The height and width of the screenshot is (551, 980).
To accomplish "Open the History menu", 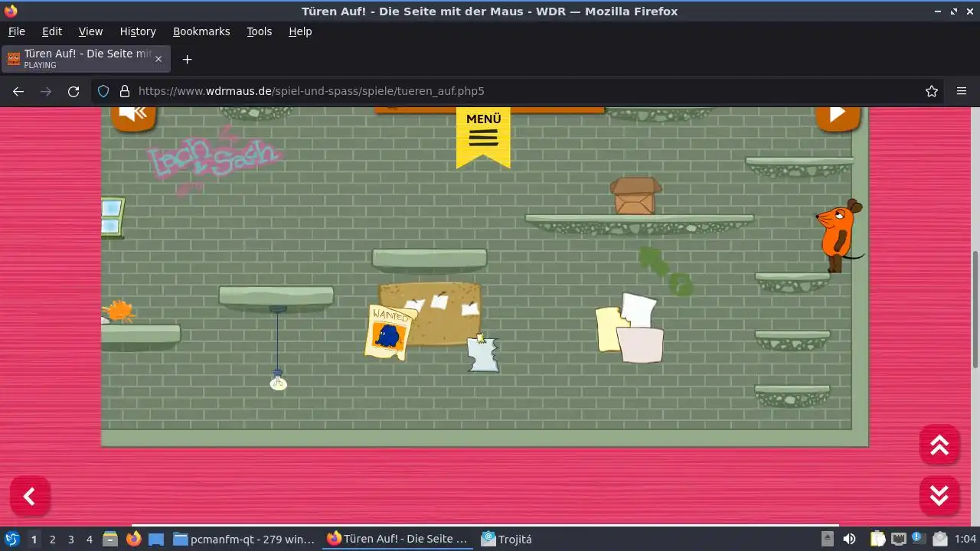I will [x=138, y=31].
